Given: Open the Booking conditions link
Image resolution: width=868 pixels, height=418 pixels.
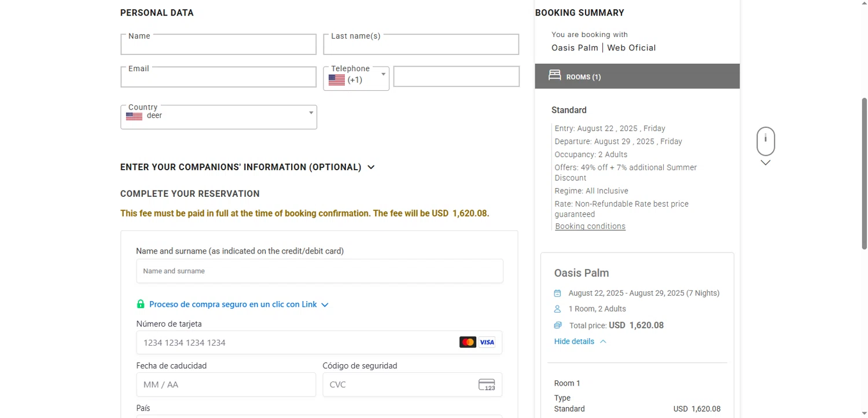Looking at the screenshot, I should (x=590, y=226).
